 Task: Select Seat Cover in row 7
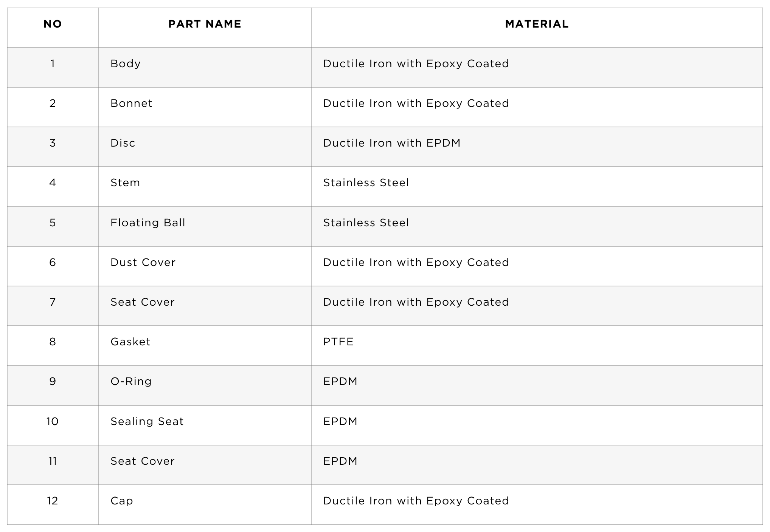coord(143,302)
